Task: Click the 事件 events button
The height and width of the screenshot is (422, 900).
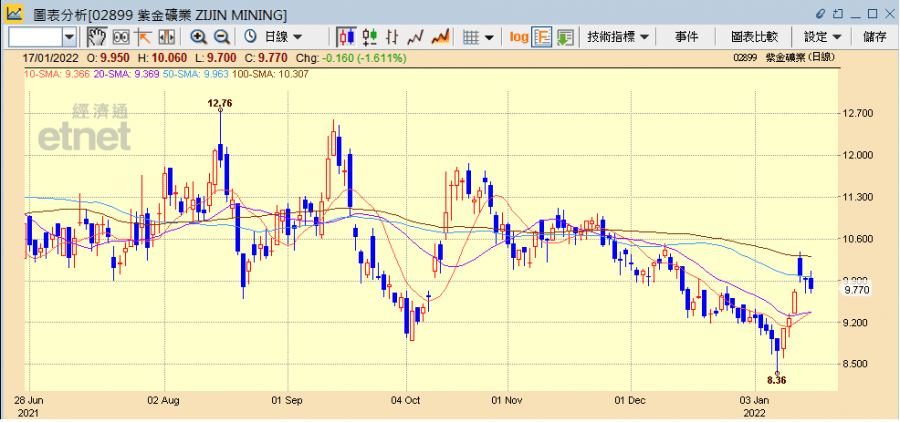Action: coord(686,37)
